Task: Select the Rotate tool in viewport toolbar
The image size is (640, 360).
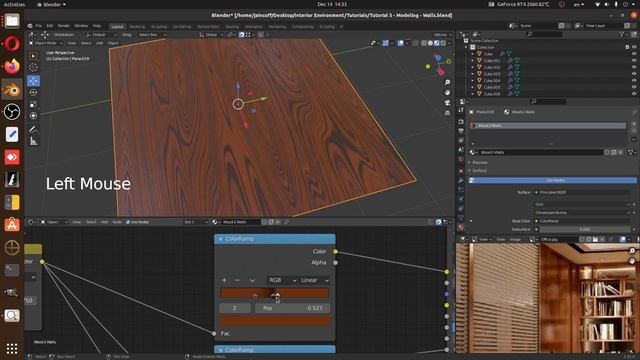Action: pos(33,92)
